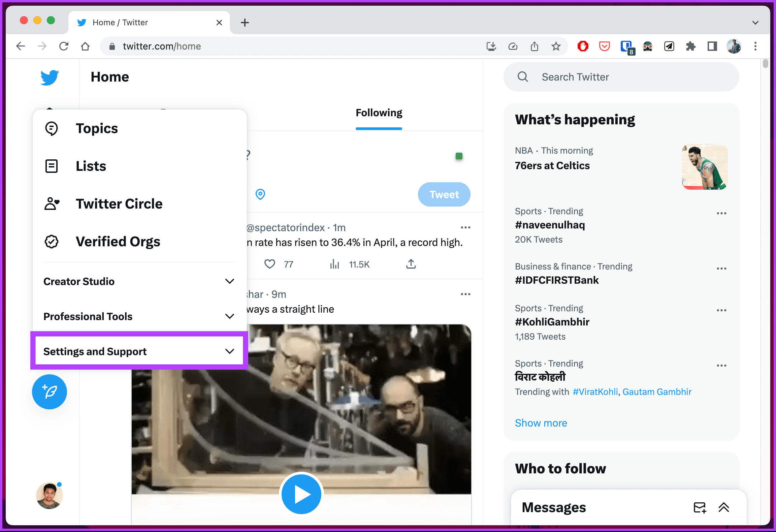The height and width of the screenshot is (532, 776).
Task: Select Twitter Circle menu item
Action: click(x=119, y=204)
